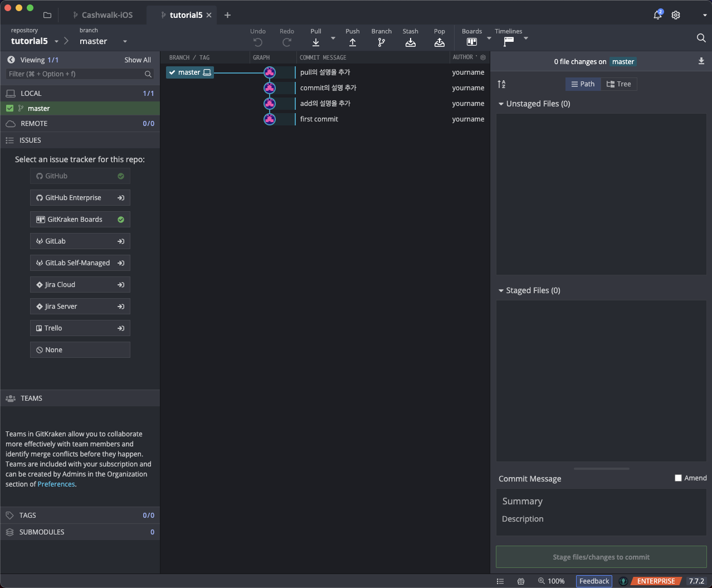Select the GitLab issue tracker button
712x588 pixels.
pos(80,241)
